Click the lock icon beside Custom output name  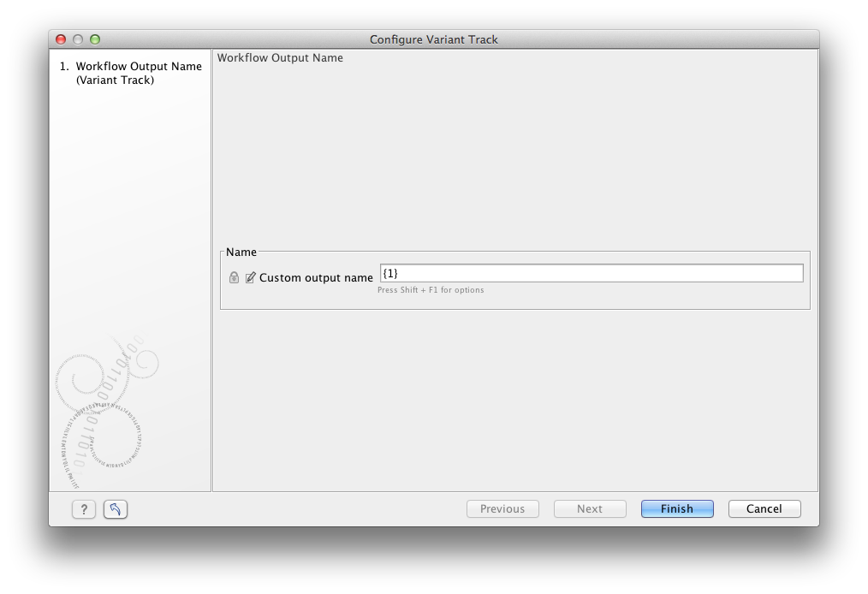(234, 276)
